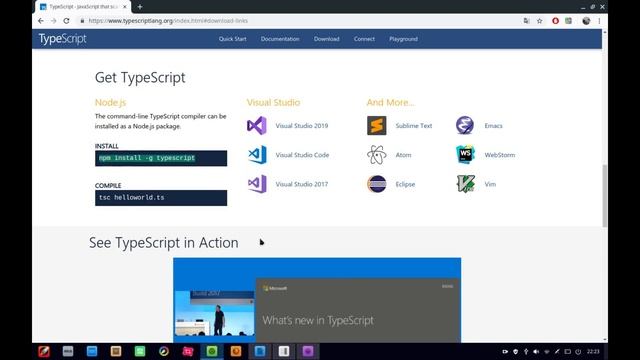
Task: Click the Atom editor logo icon
Action: click(x=376, y=155)
